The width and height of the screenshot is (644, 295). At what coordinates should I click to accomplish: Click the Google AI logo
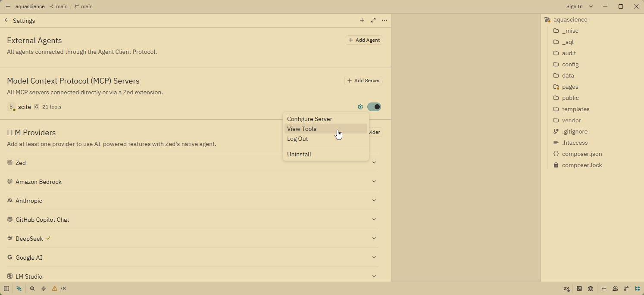tap(10, 257)
